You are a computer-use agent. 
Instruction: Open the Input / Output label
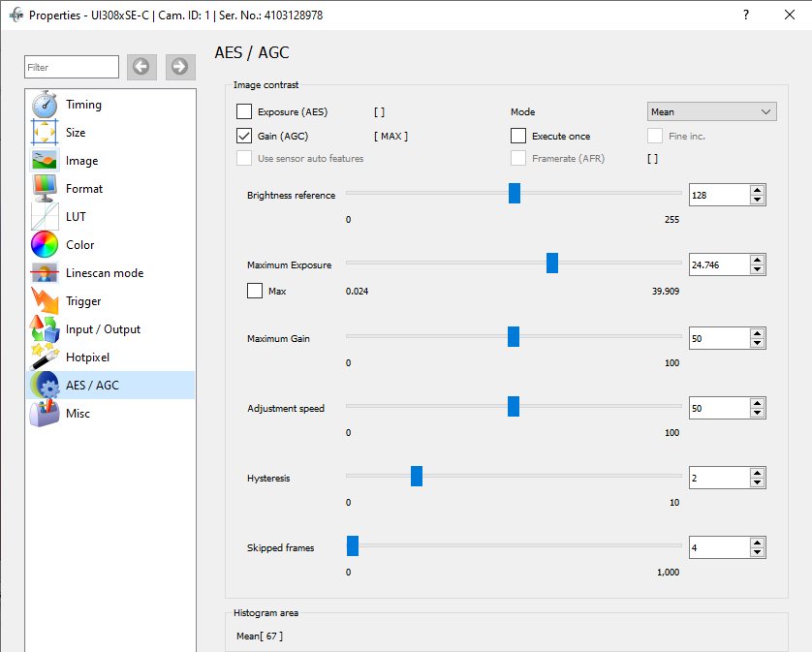tap(103, 329)
